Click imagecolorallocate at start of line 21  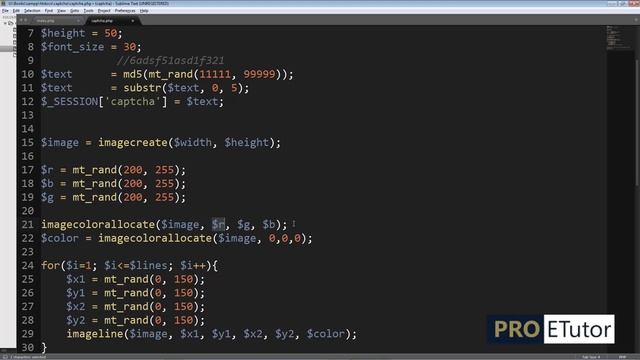click(98, 224)
